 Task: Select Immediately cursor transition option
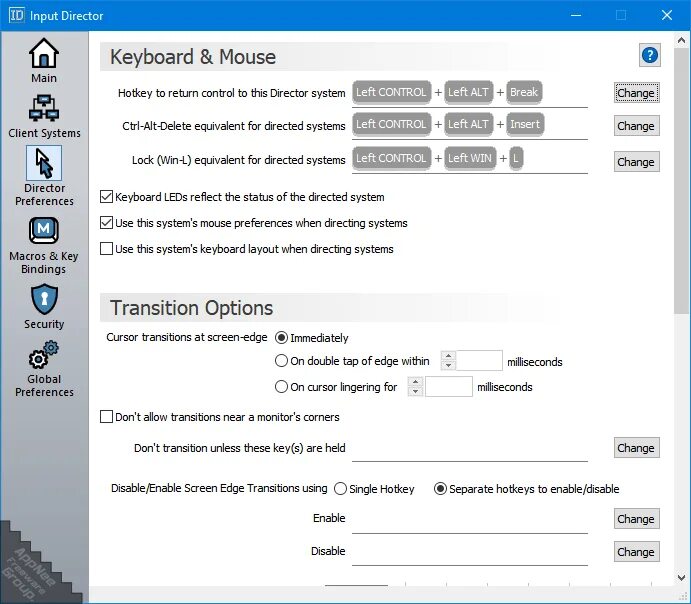pyautogui.click(x=281, y=338)
